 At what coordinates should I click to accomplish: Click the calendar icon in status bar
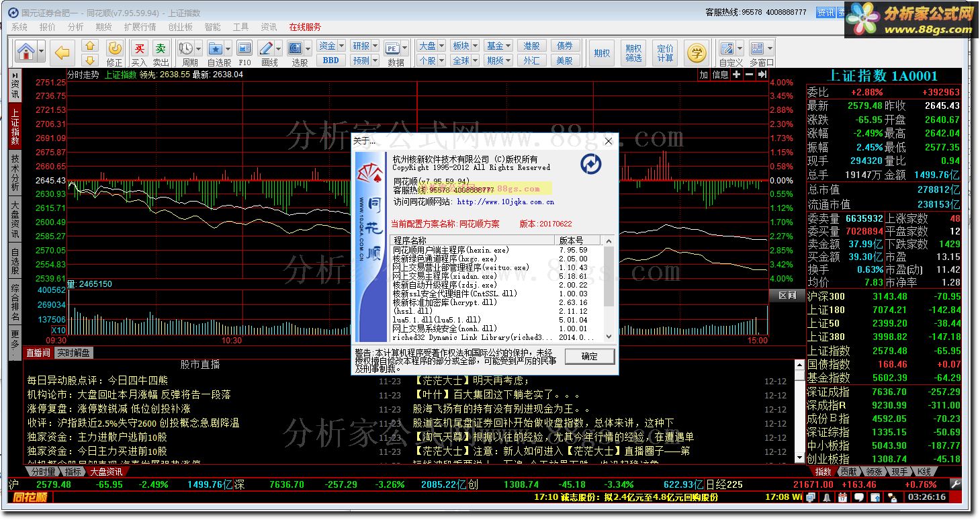pyautogui.click(x=842, y=497)
